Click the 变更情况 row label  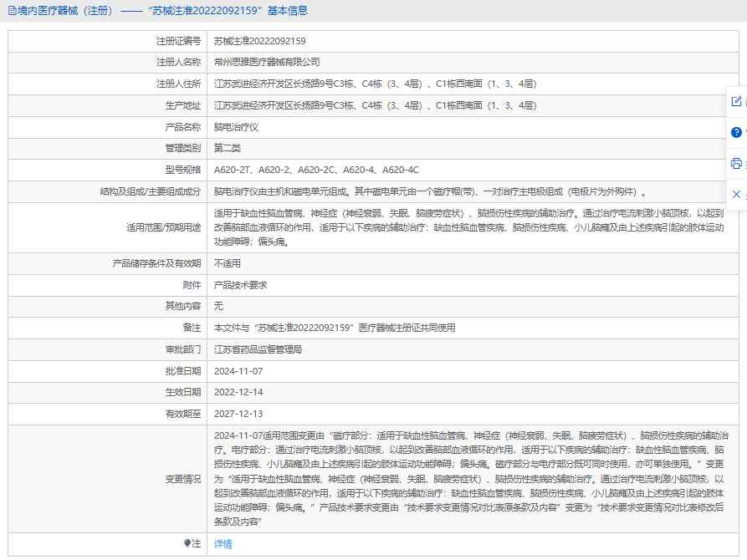pyautogui.click(x=182, y=479)
